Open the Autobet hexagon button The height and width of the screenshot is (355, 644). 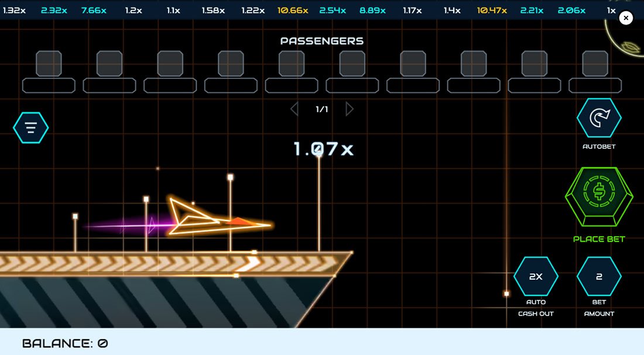point(599,118)
